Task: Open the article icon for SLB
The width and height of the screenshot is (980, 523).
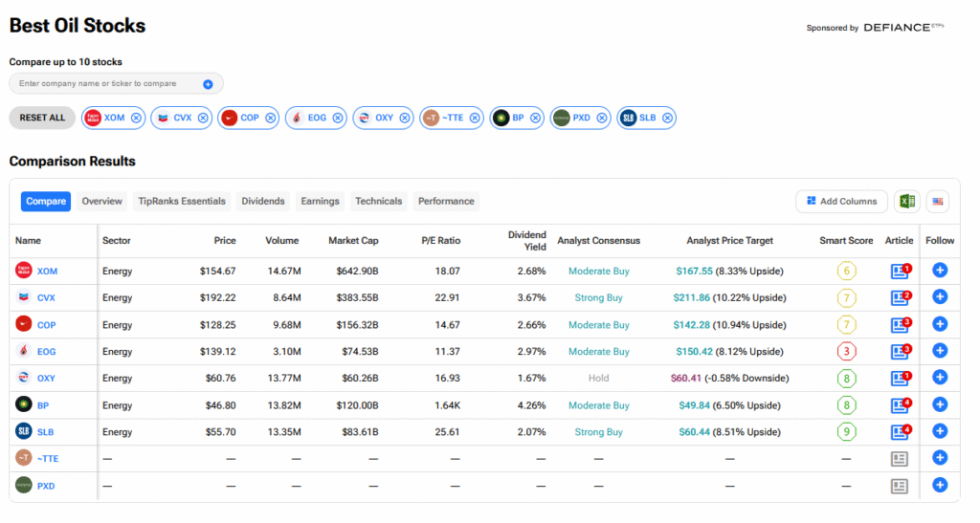Action: click(x=899, y=432)
